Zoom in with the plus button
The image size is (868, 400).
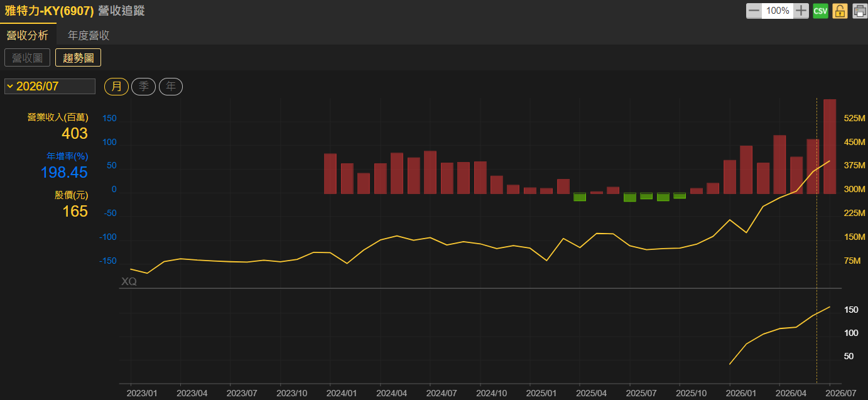pyautogui.click(x=801, y=11)
